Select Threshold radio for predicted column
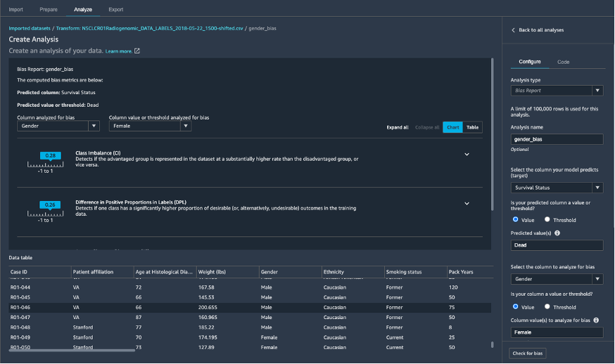Screen dimensions: 615x364 547,220
